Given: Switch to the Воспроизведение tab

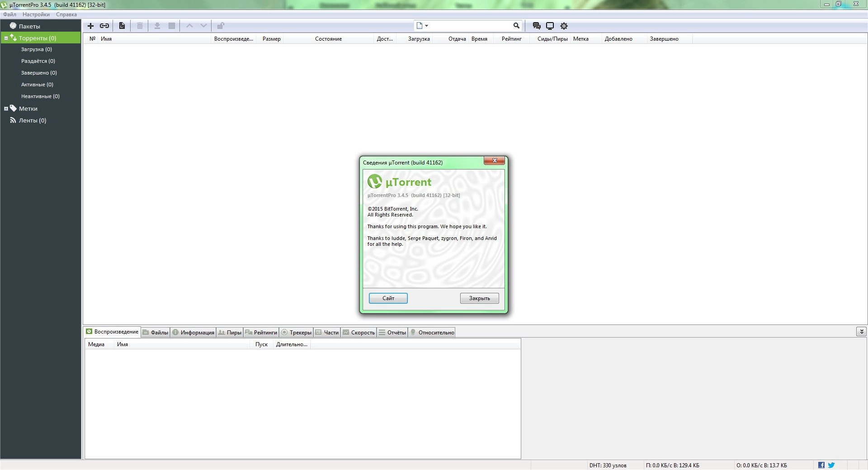Looking at the screenshot, I should tap(112, 332).
